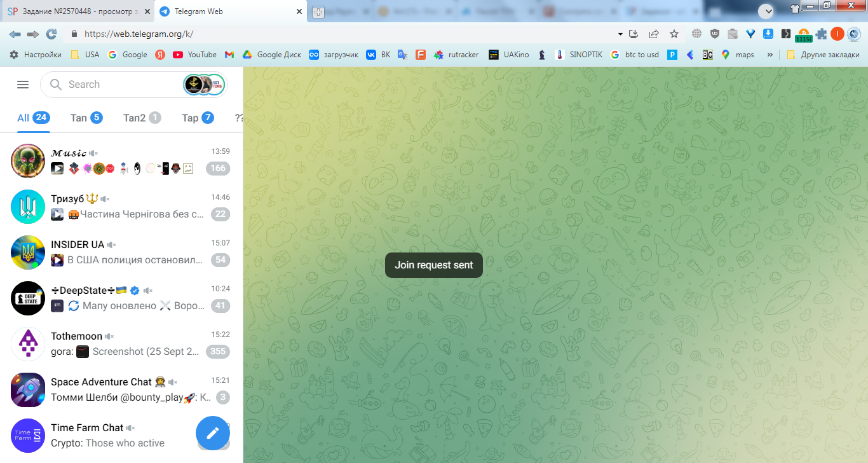The width and height of the screenshot is (868, 463).
Task: Open the Google Диск bookmark
Action: (272, 55)
